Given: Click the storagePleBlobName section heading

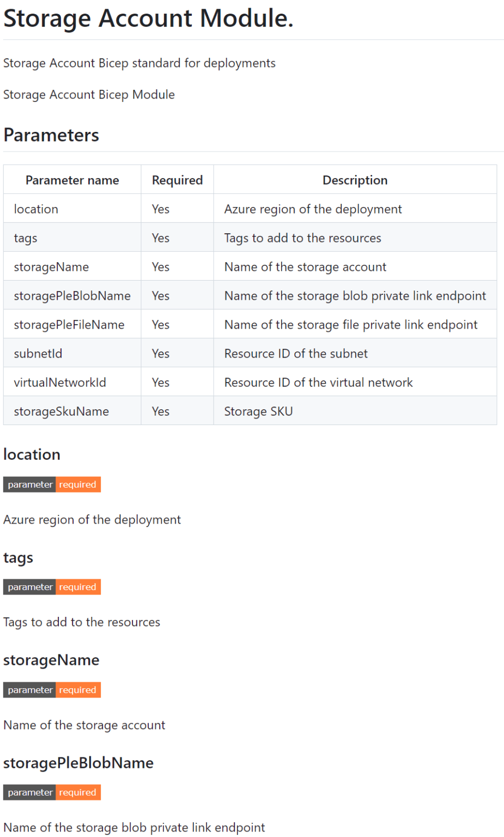Looking at the screenshot, I should (x=78, y=763).
